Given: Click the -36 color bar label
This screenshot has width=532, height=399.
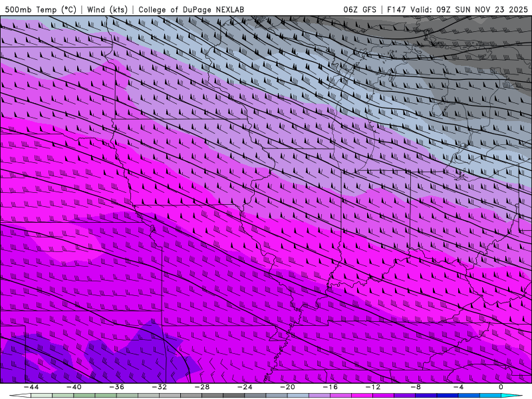Looking at the screenshot, I should pyautogui.click(x=116, y=387).
